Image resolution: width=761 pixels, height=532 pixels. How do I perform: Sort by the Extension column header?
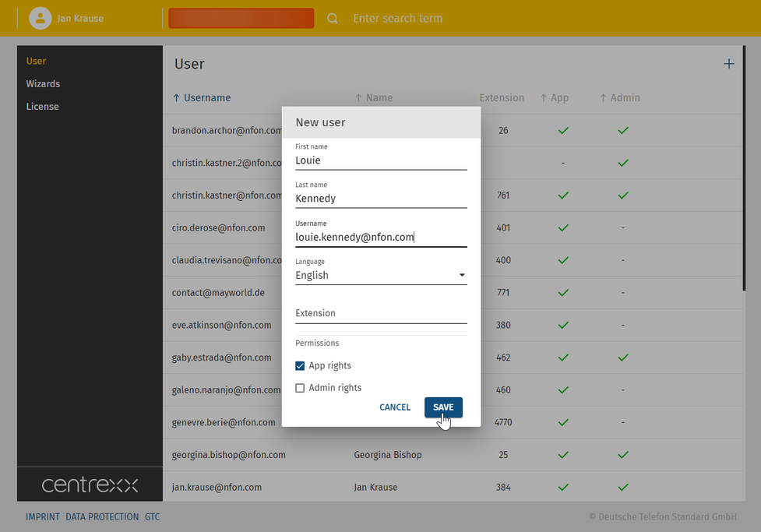pyautogui.click(x=502, y=97)
